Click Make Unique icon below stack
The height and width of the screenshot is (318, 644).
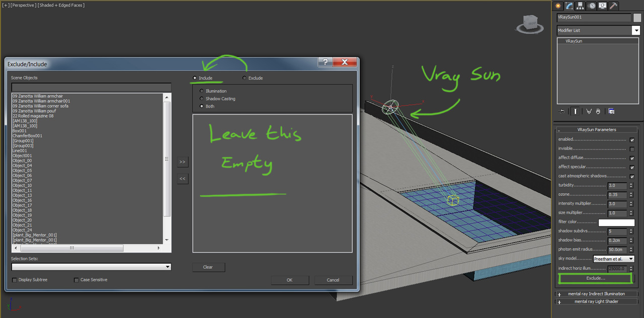coord(589,111)
